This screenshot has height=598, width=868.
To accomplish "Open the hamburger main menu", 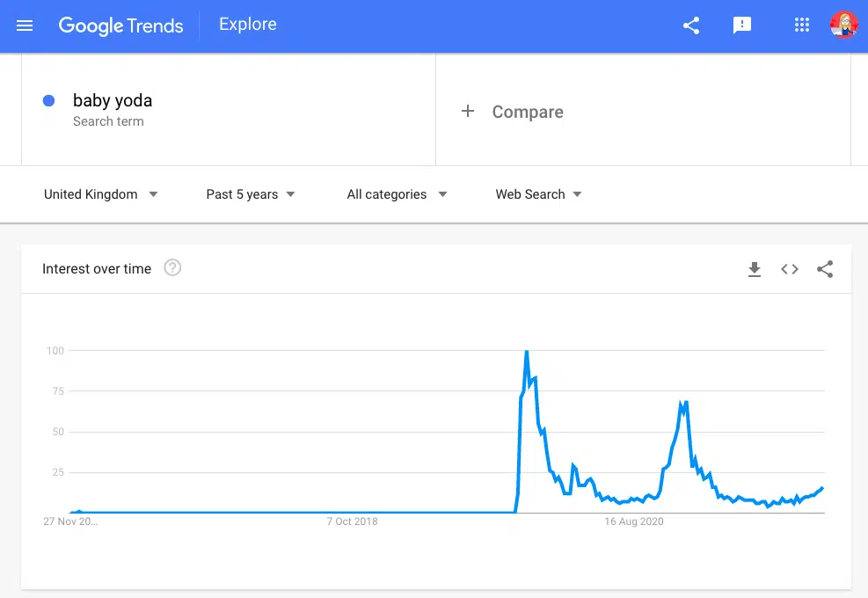I will pyautogui.click(x=25, y=26).
